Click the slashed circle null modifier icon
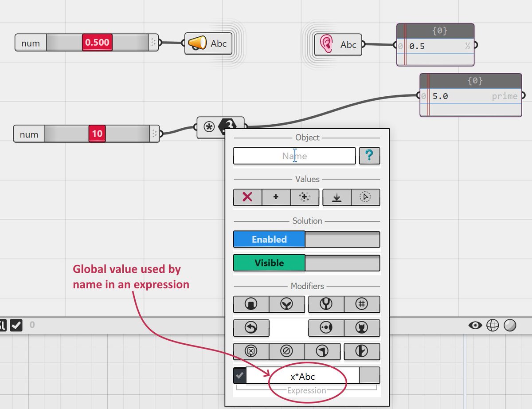This screenshot has width=532, height=409. (287, 351)
